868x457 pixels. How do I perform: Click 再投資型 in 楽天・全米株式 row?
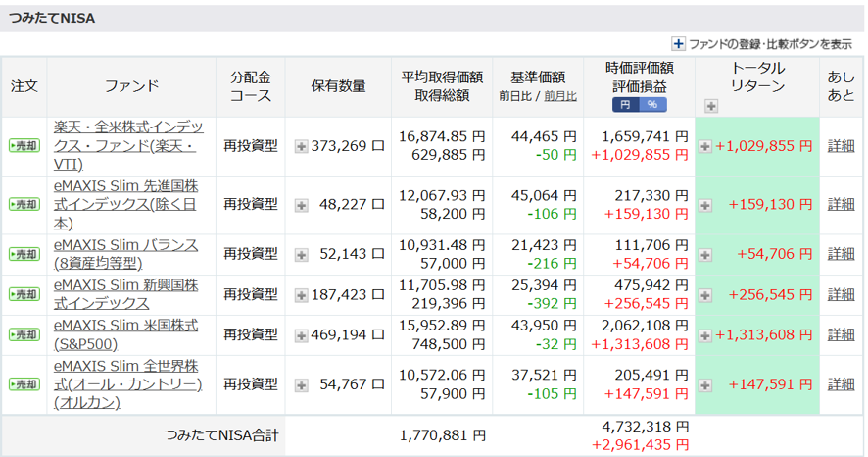point(250,146)
